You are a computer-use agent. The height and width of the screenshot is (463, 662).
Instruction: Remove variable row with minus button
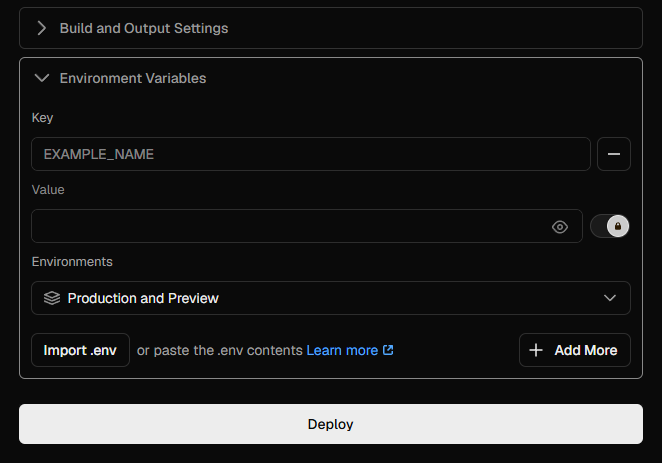click(614, 154)
